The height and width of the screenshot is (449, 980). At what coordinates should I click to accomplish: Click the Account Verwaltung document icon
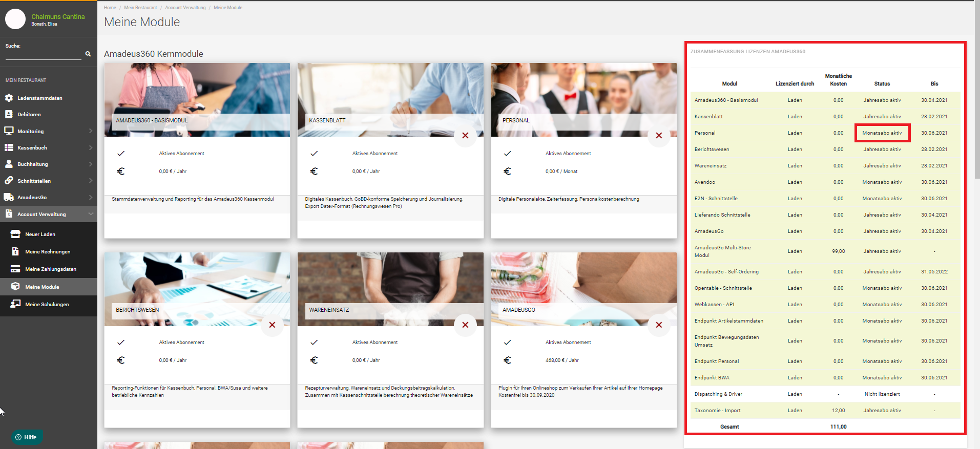(9, 214)
